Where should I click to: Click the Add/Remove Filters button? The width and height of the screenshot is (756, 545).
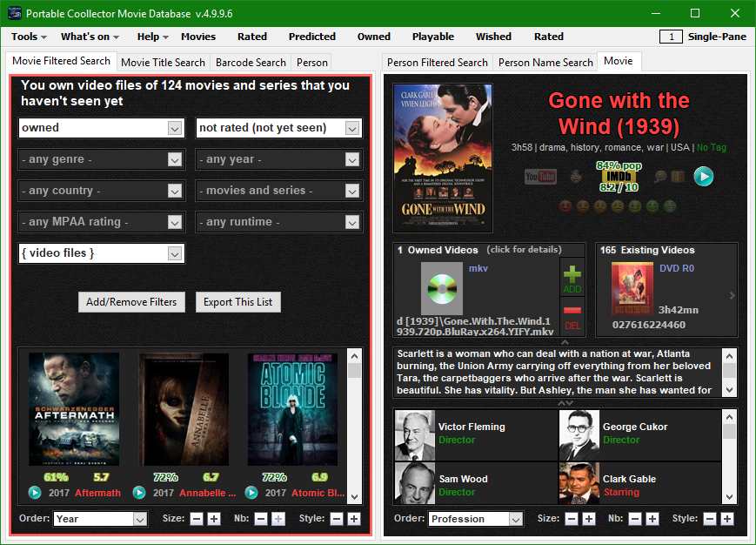pyautogui.click(x=131, y=302)
